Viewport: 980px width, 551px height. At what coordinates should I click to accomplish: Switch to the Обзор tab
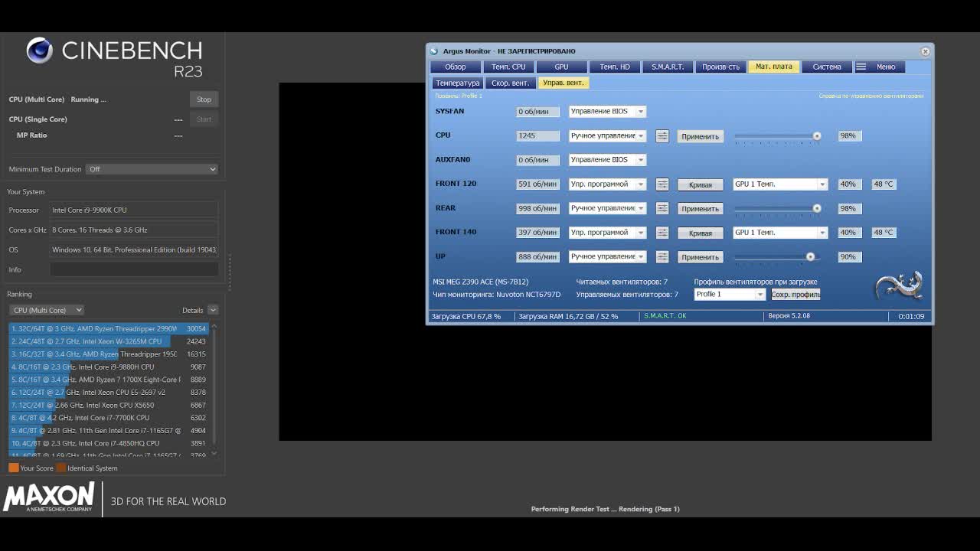point(456,67)
